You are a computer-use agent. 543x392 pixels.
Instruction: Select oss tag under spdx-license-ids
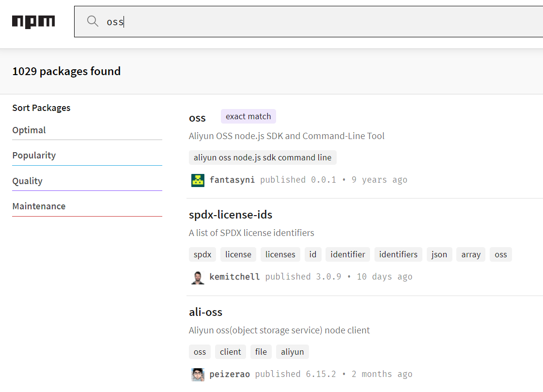click(501, 254)
